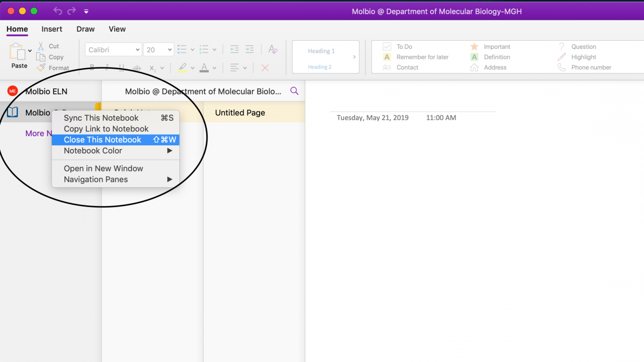Apply the Address house tag
This screenshot has width=644, height=362.
pos(488,68)
